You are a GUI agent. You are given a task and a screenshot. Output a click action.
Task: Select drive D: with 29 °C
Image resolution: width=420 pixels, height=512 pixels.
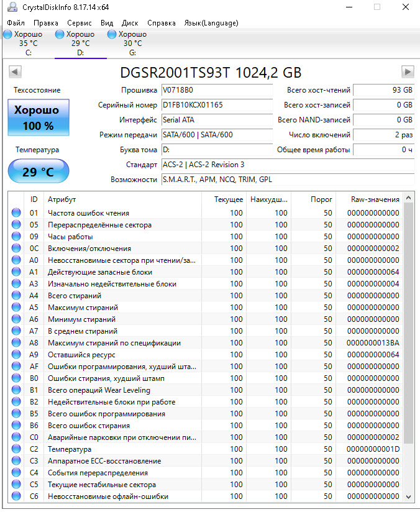pyautogui.click(x=81, y=43)
